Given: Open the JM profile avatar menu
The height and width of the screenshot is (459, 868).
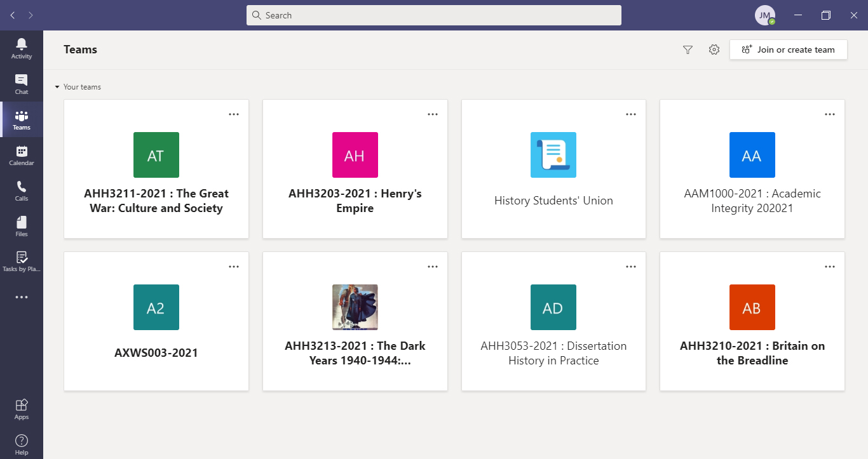Looking at the screenshot, I should click(x=765, y=15).
